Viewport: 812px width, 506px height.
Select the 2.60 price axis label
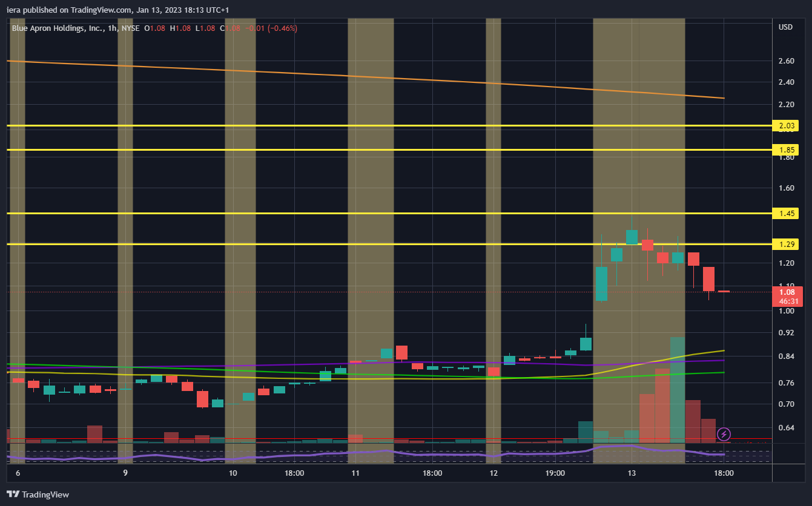[786, 61]
